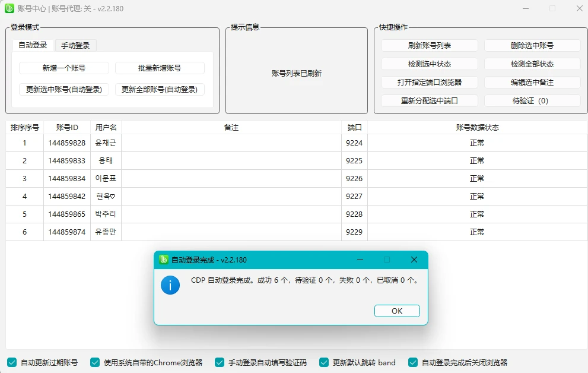This screenshot has height=373, width=588.
Task: Click 批量新增账号 button
Action: click(x=160, y=68)
